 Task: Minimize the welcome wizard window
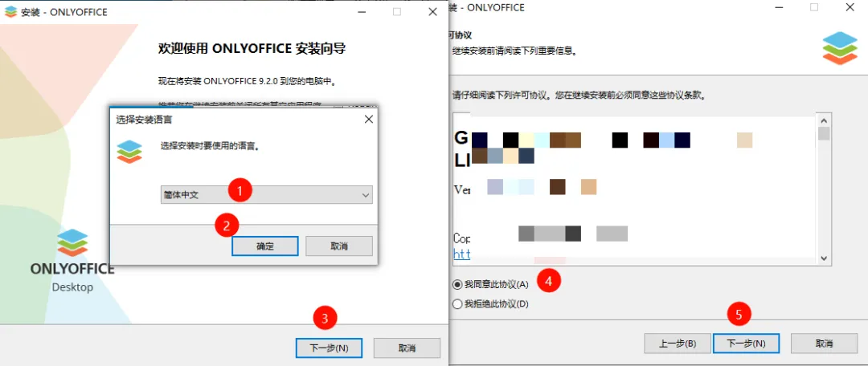[x=362, y=11]
